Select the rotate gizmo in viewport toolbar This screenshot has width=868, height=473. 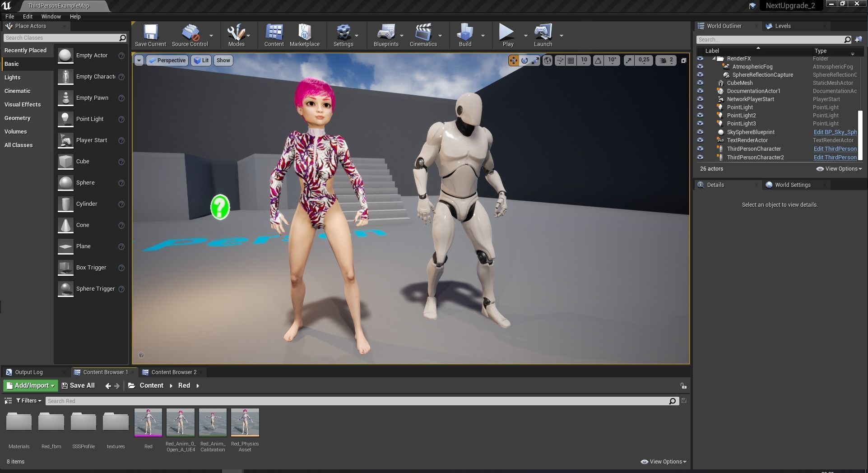[x=524, y=60]
